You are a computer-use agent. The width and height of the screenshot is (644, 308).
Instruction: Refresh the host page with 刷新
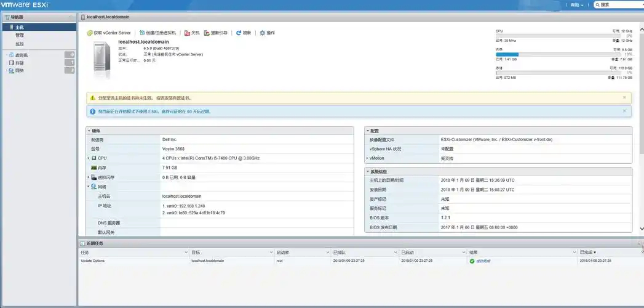243,33
